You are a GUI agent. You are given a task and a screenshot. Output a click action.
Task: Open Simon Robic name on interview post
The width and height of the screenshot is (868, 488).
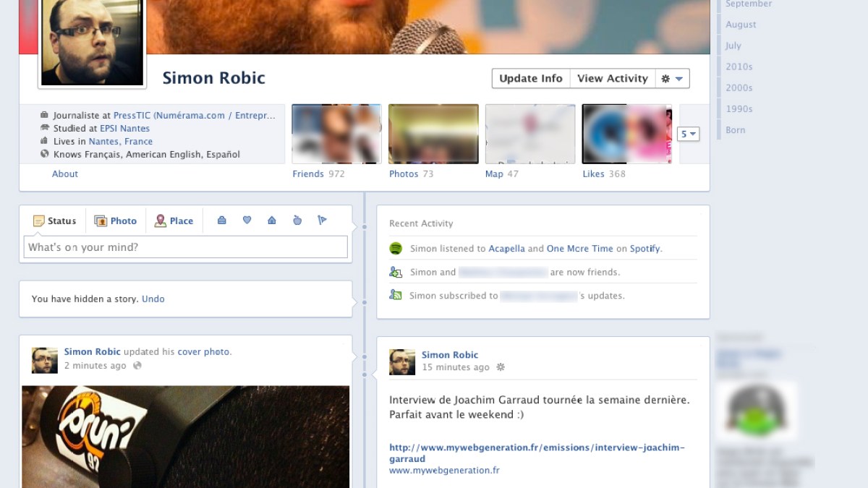[x=450, y=355]
